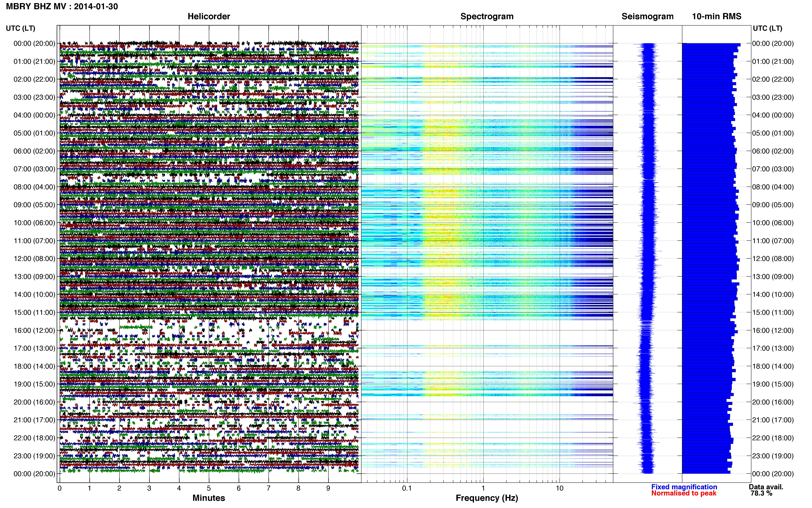Screen dimensions: 812x508
Task: Click the right '02:00 (22:00)' time label
Action: 773,79
